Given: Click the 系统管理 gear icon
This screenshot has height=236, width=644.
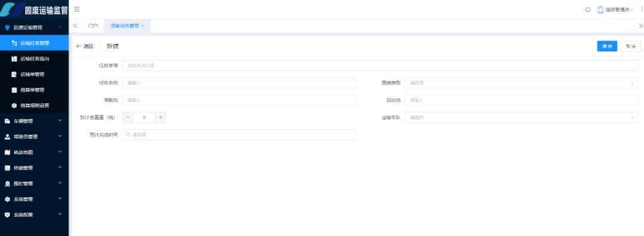Looking at the screenshot, I should point(7,200).
